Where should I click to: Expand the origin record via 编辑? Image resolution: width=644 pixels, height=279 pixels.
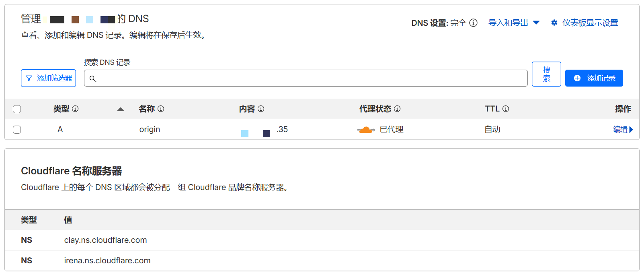click(623, 130)
